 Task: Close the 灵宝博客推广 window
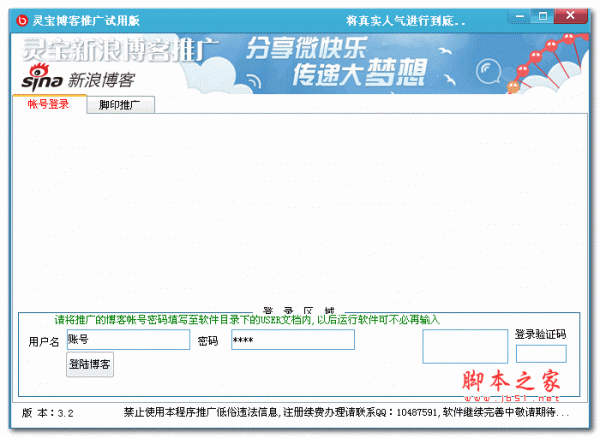pyautogui.click(x=570, y=16)
